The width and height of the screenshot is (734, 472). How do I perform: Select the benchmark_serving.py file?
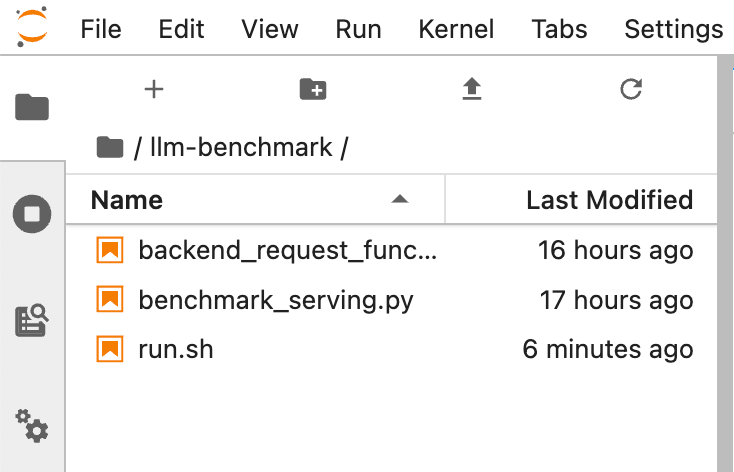tap(392, 300)
